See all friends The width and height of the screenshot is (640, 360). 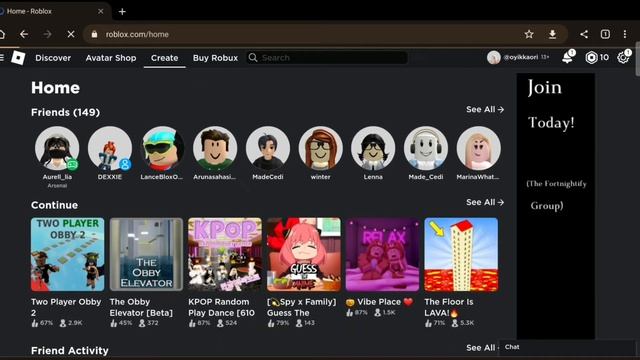tap(485, 109)
